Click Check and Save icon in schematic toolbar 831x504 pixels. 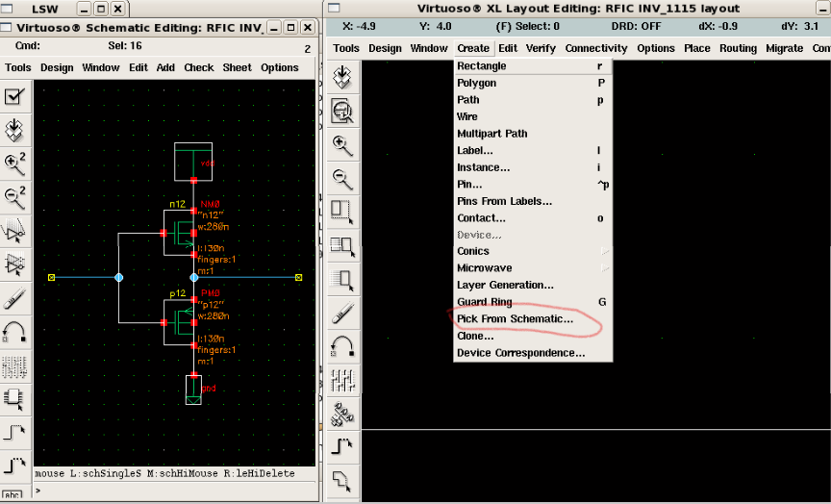pos(14,96)
